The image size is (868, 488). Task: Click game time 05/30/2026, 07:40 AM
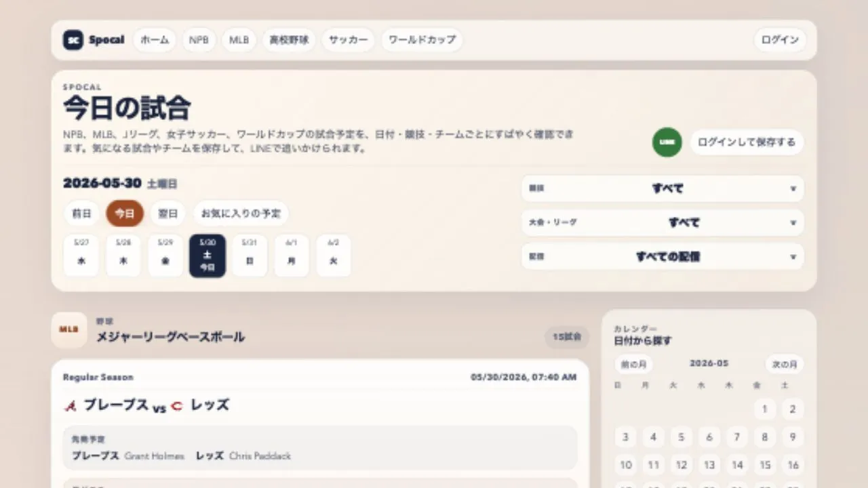point(524,377)
